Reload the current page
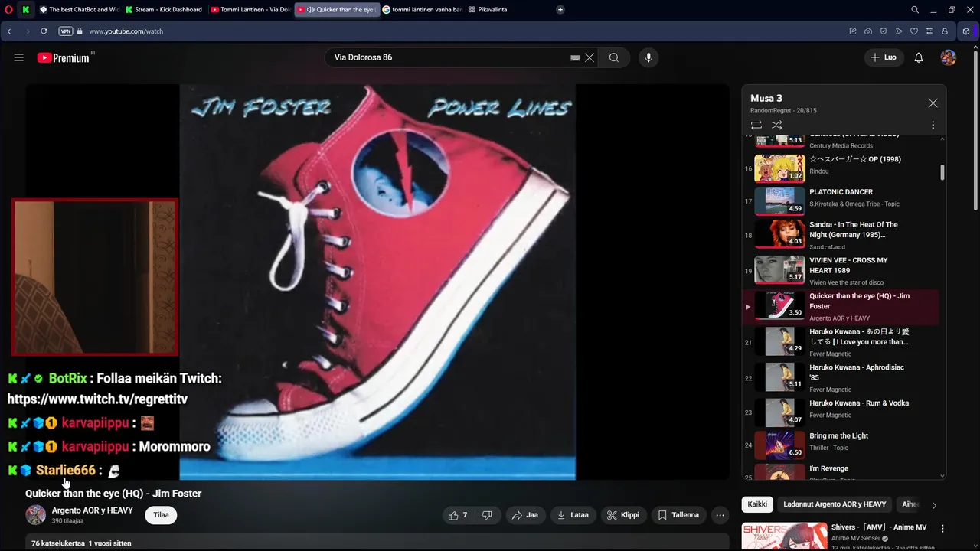Screen dimensions: 980x551 44,31
